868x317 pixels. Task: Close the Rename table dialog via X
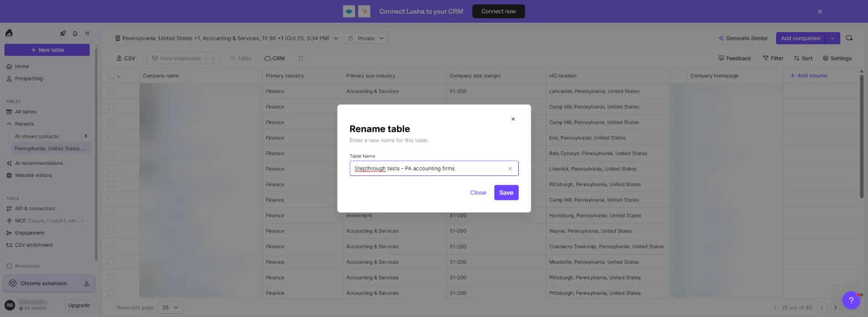[513, 119]
